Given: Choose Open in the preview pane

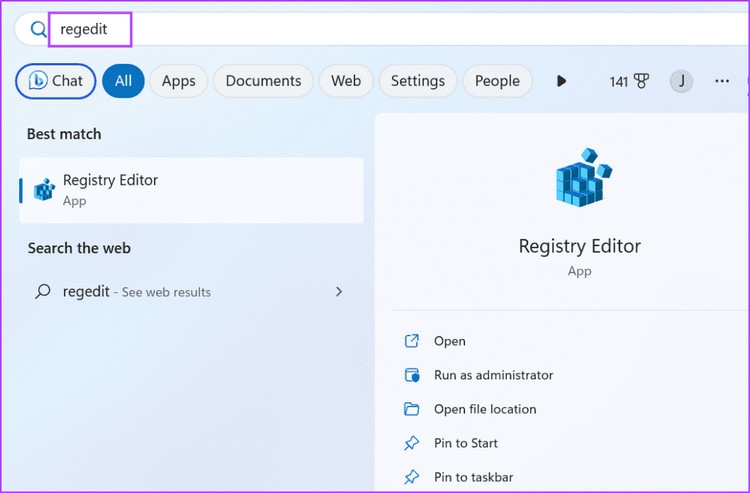Looking at the screenshot, I should tap(450, 341).
